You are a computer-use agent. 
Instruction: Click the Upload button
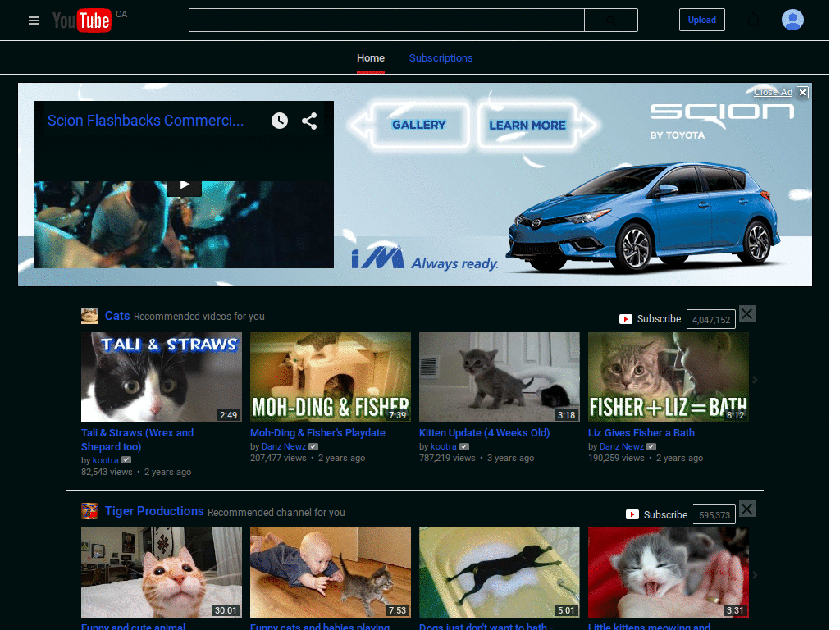(x=702, y=20)
